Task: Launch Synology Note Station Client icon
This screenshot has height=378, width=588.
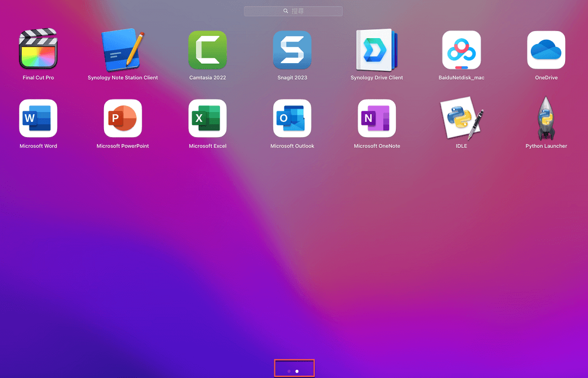Action: 122,50
